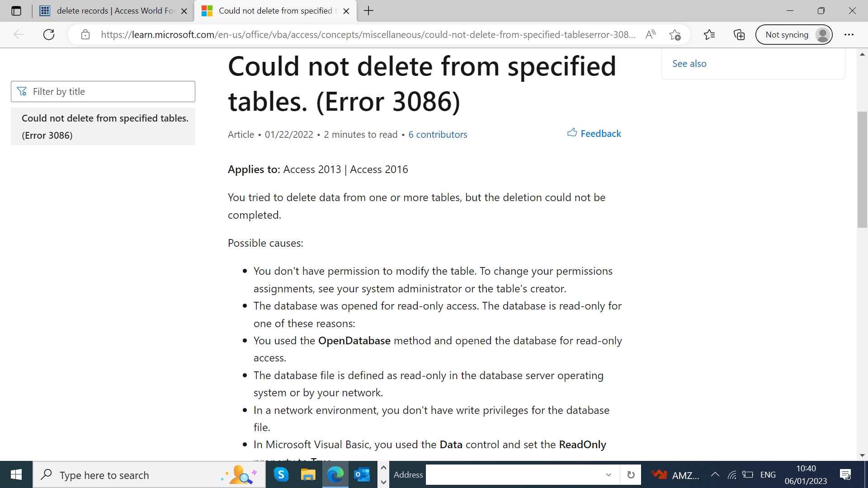Toggle the filter icon in the title filter box
Screen dimensions: 868x488
(22, 91)
